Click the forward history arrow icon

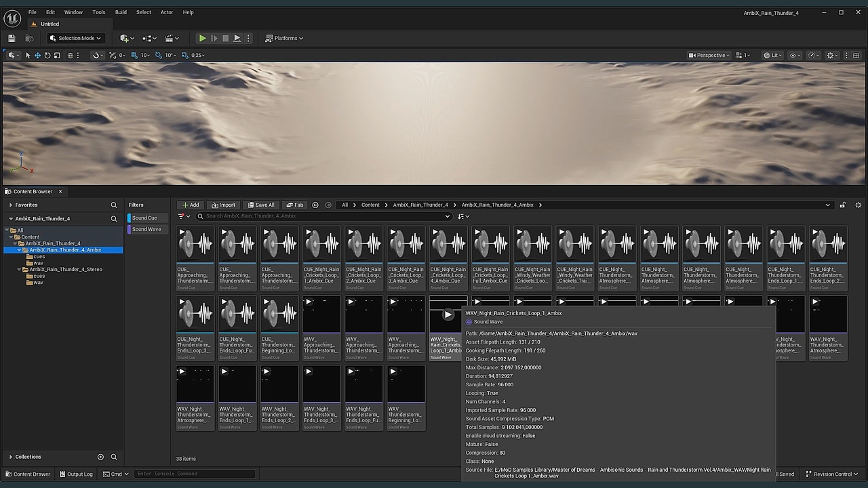[x=328, y=205]
